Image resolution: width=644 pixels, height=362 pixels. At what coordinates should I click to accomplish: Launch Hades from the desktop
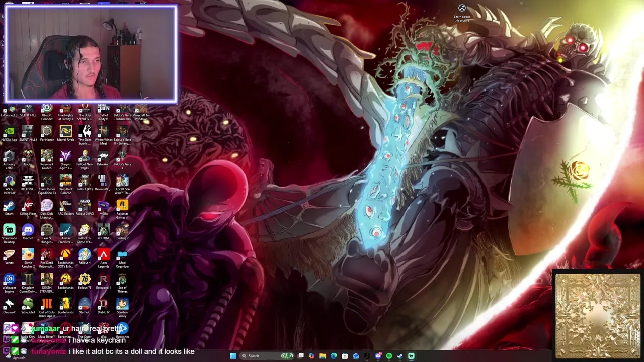pyautogui.click(x=28, y=159)
